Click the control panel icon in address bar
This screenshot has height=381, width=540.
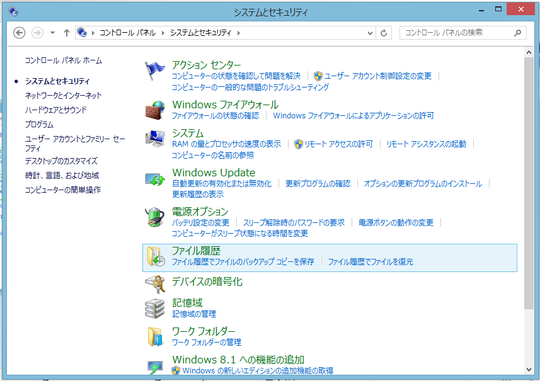pyautogui.click(x=82, y=32)
